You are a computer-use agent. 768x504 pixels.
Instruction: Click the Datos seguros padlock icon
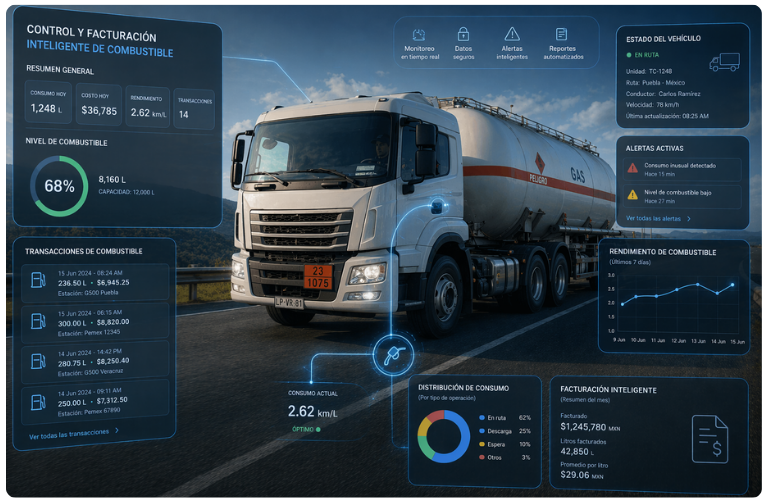pos(463,34)
